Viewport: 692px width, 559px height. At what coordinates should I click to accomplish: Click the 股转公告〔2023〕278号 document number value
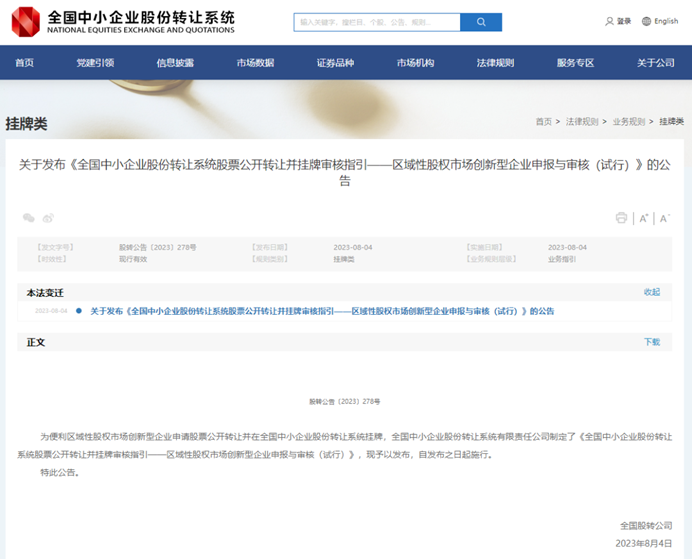158,248
